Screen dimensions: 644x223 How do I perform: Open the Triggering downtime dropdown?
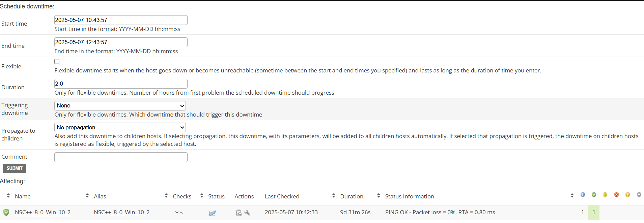(x=120, y=106)
